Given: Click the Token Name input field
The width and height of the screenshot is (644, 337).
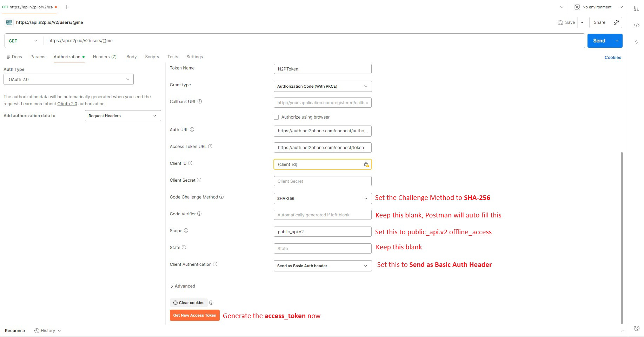Looking at the screenshot, I should point(323,69).
